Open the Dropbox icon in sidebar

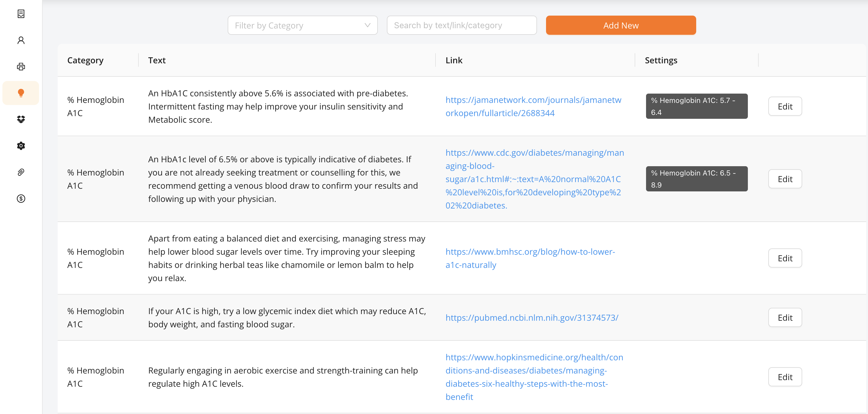pyautogui.click(x=21, y=119)
